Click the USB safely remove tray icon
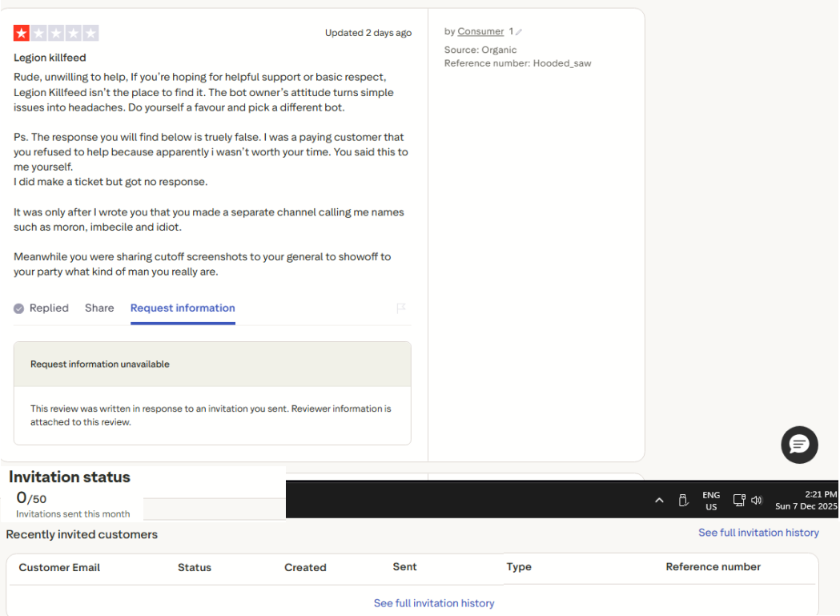Screen dimensions: 840x616 pos(682,500)
